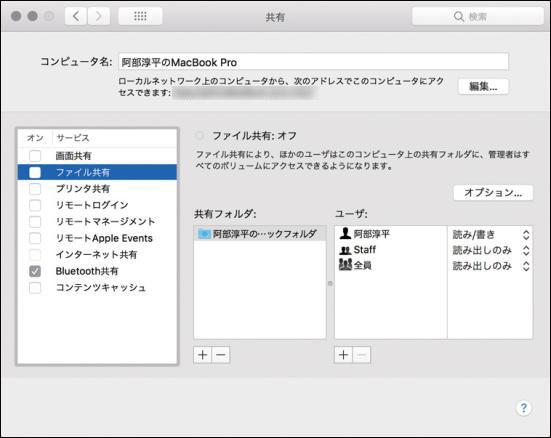Click the splitter handle between folder and user lists

coord(330,283)
